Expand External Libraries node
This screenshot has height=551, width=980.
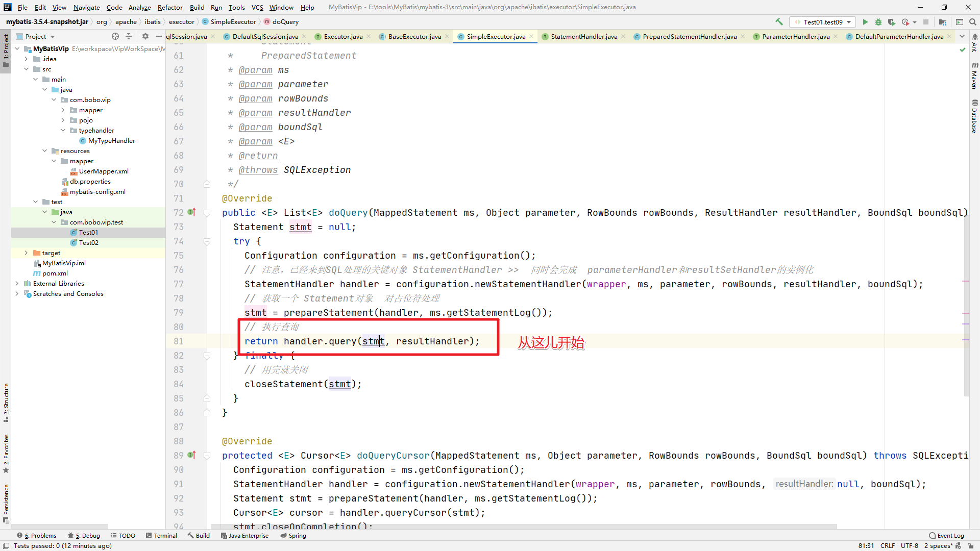pyautogui.click(x=17, y=284)
